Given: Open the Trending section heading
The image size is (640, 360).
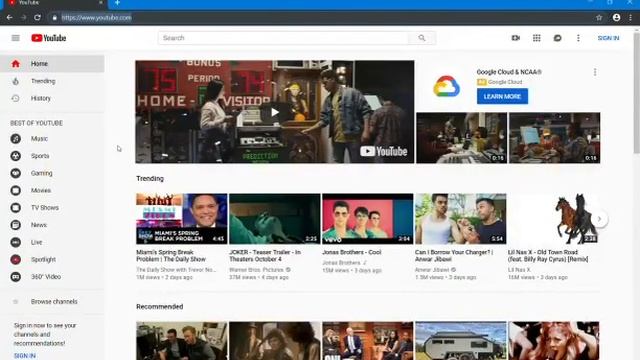Looking at the screenshot, I should tap(150, 179).
